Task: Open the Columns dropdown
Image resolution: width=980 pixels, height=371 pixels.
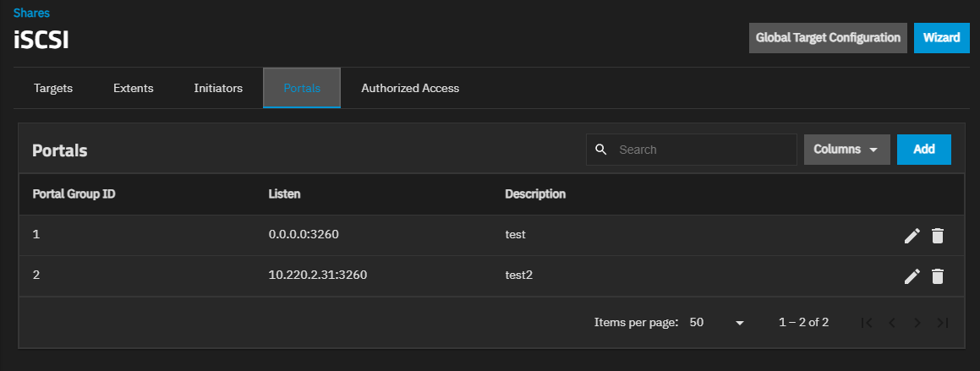Action: point(846,150)
